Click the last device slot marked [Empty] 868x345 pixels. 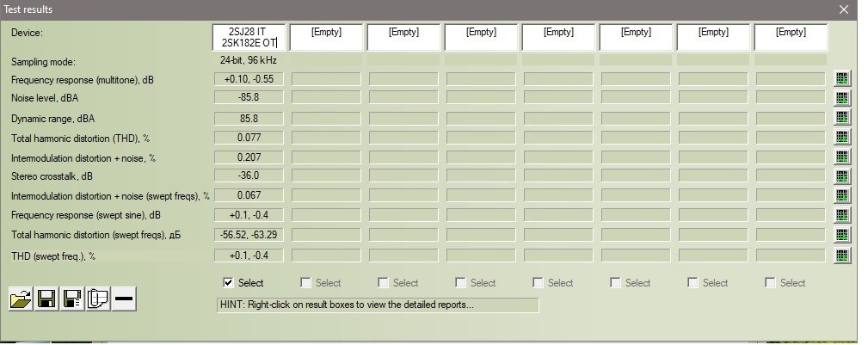(791, 37)
